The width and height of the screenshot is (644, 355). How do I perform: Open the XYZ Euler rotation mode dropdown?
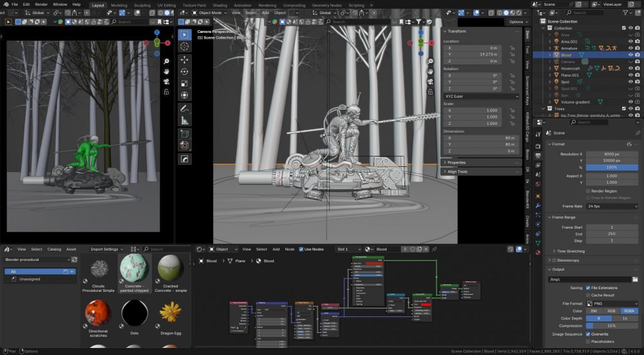click(481, 96)
